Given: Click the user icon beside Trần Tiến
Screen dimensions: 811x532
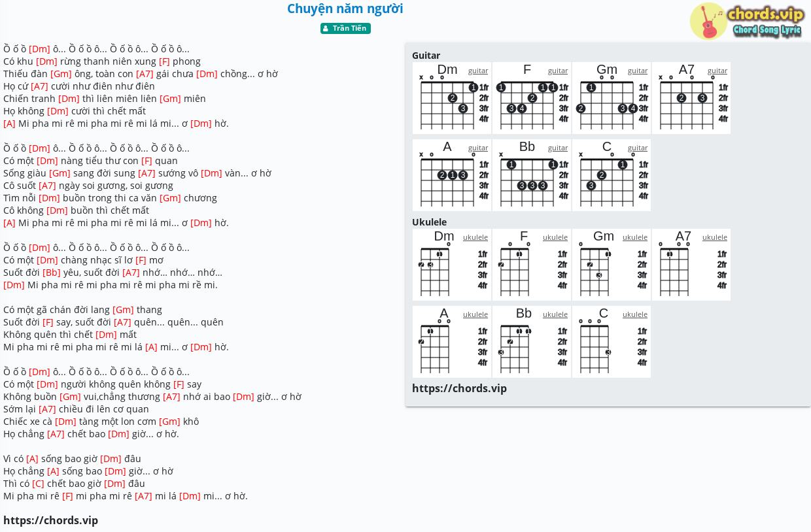Looking at the screenshot, I should (x=326, y=29).
